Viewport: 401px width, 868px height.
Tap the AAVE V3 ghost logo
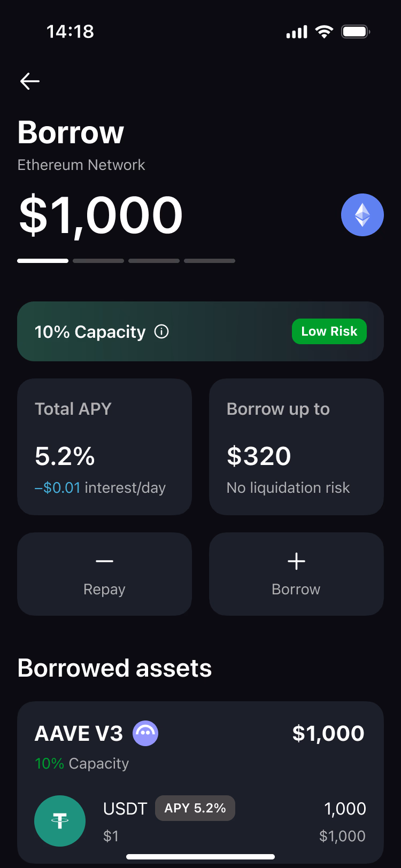click(145, 733)
